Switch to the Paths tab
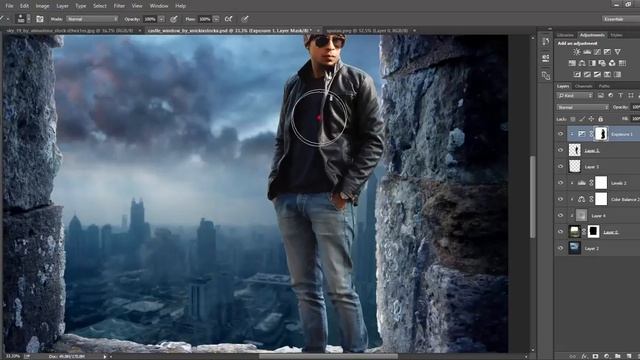The image size is (640, 360). pyautogui.click(x=604, y=86)
